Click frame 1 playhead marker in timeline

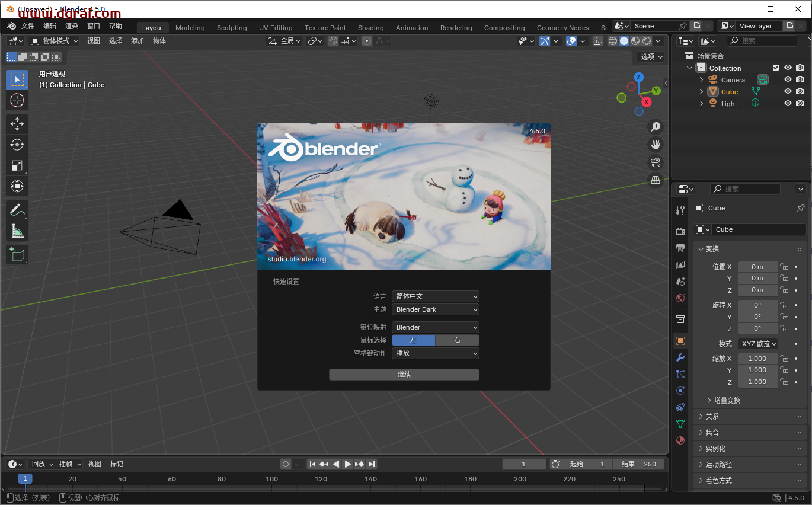pyautogui.click(x=25, y=478)
